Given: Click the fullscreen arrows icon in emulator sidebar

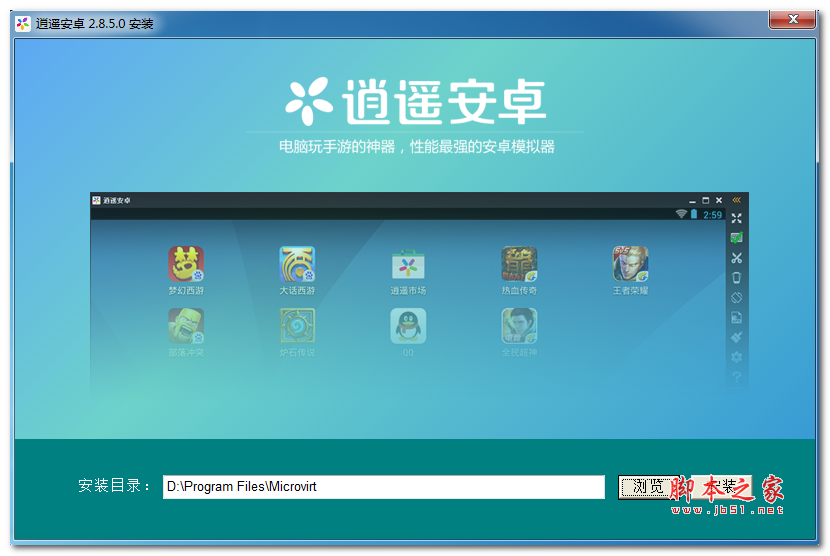Looking at the screenshot, I should [736, 218].
